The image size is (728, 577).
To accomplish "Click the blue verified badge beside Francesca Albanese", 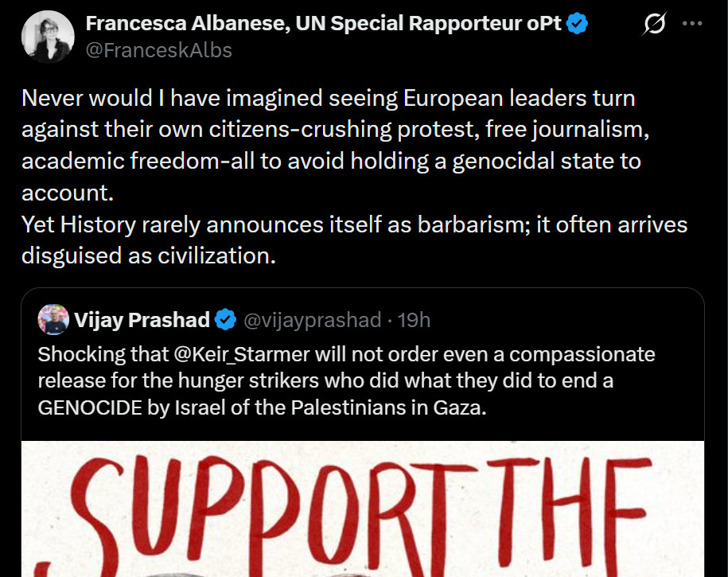I will click(x=578, y=24).
